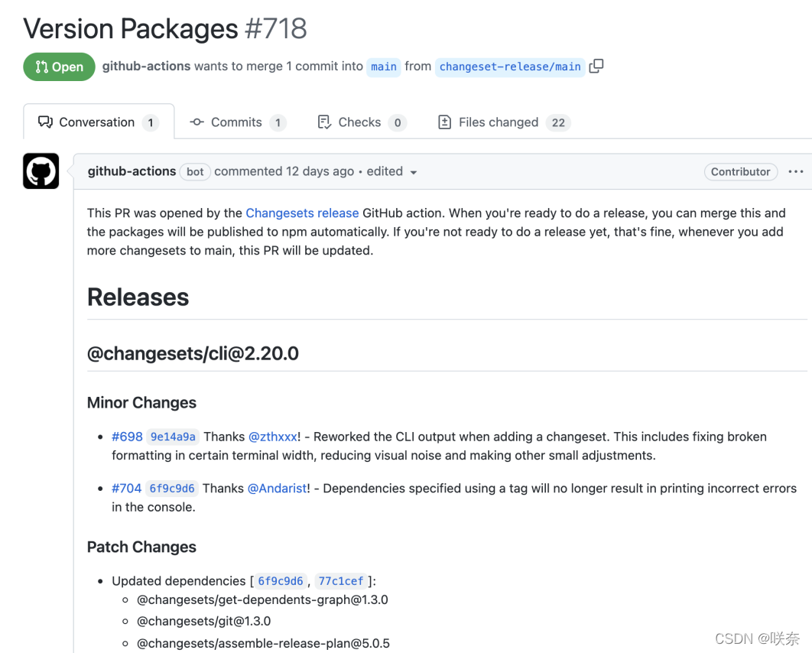Open the Files changed tab
This screenshot has width=812, height=653.
[x=504, y=122]
